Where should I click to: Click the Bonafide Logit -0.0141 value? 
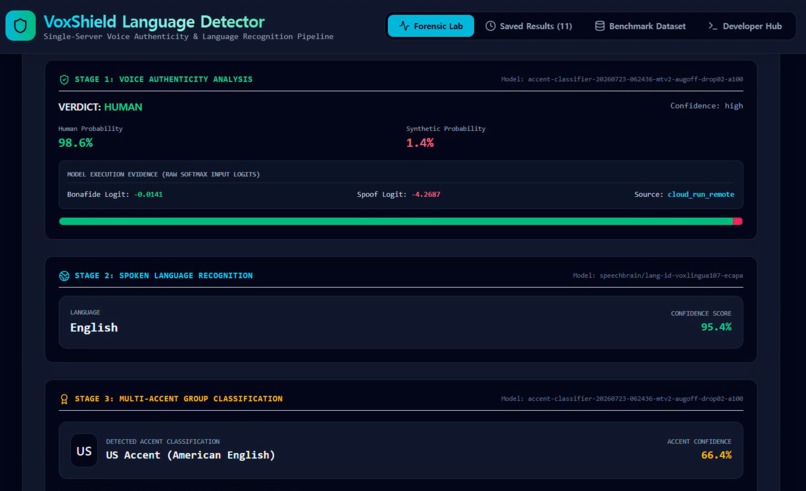coord(148,194)
